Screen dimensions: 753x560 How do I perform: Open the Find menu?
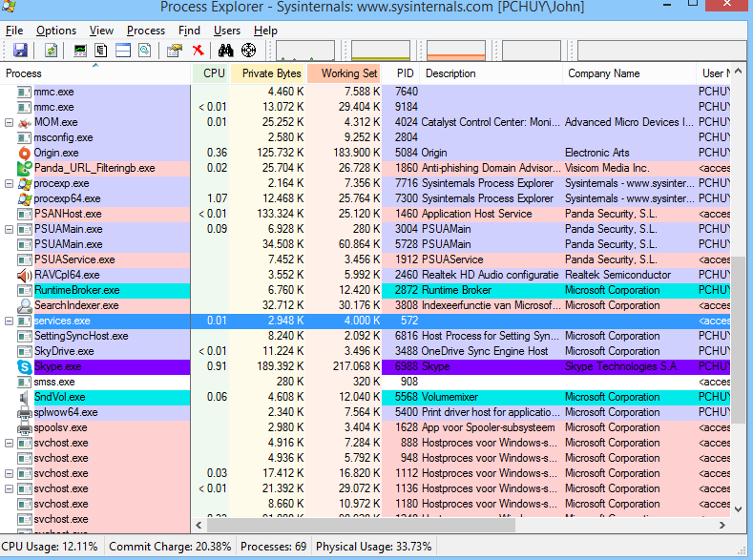click(x=189, y=31)
